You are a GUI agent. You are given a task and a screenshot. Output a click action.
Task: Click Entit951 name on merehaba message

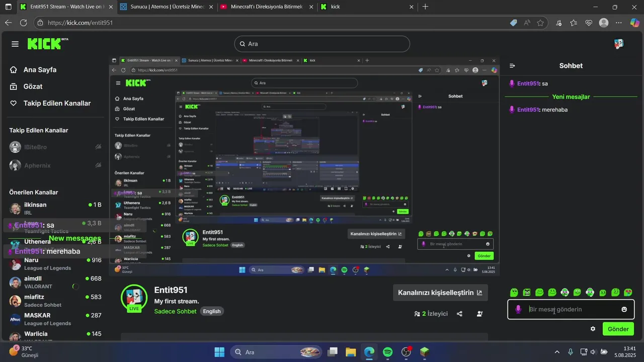pos(528,110)
